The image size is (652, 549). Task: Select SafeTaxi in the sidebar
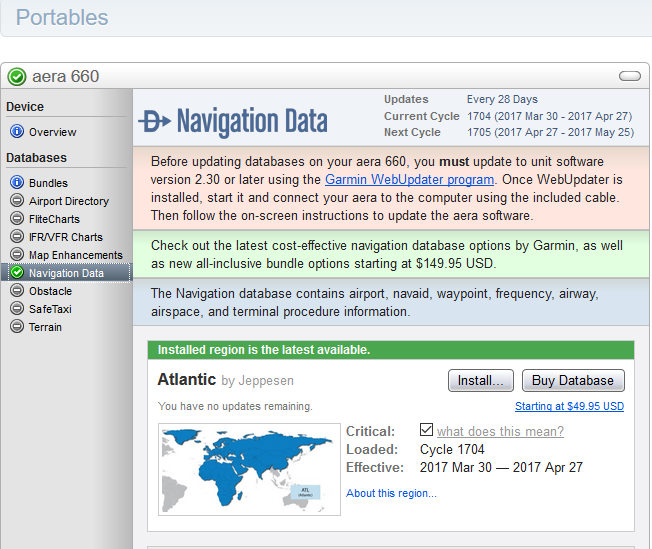click(50, 309)
